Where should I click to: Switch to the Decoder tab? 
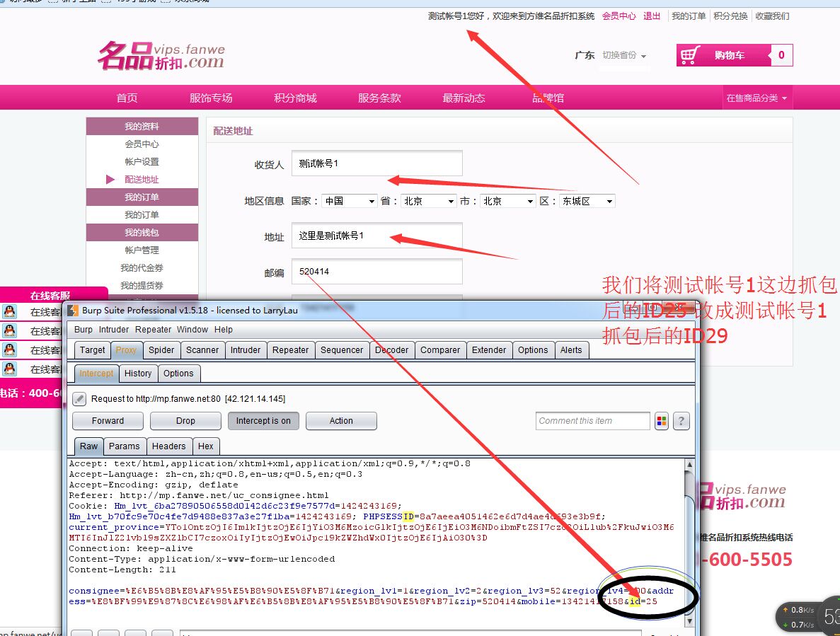pyautogui.click(x=391, y=350)
